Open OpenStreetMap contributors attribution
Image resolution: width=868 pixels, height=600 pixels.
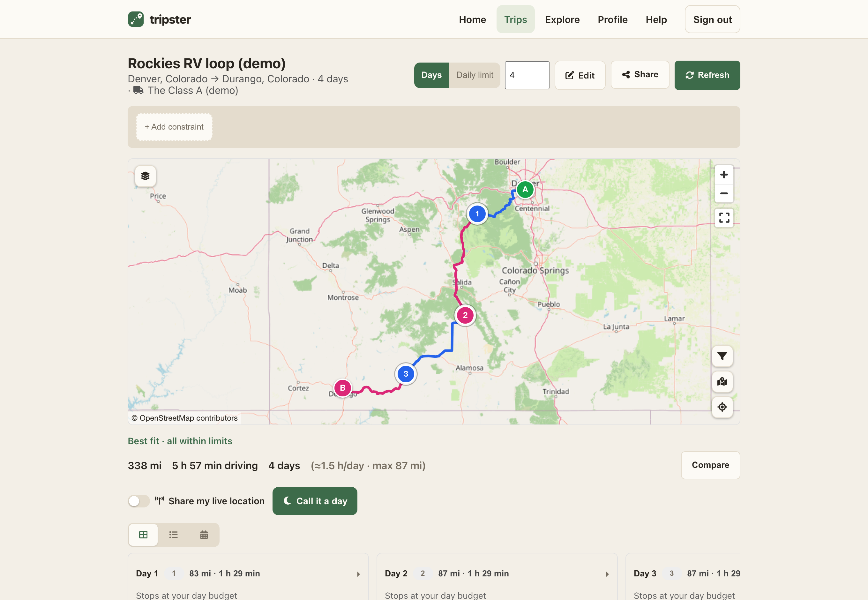184,418
